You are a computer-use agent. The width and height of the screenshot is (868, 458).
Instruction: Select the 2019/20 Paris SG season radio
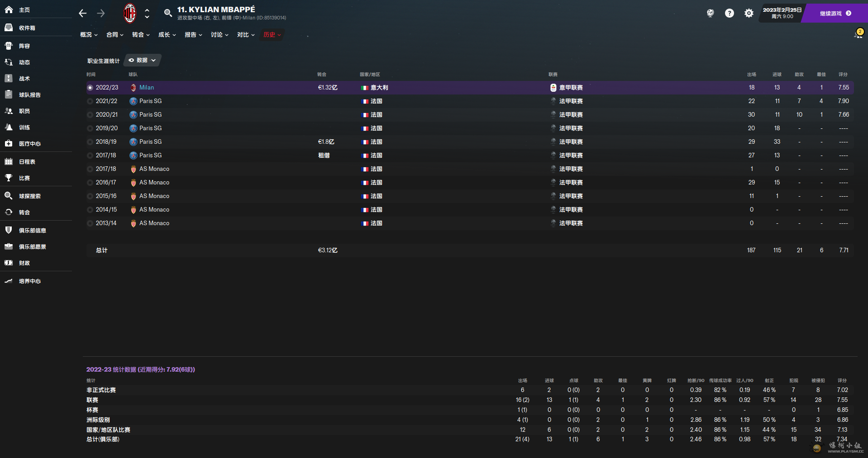tap(90, 128)
